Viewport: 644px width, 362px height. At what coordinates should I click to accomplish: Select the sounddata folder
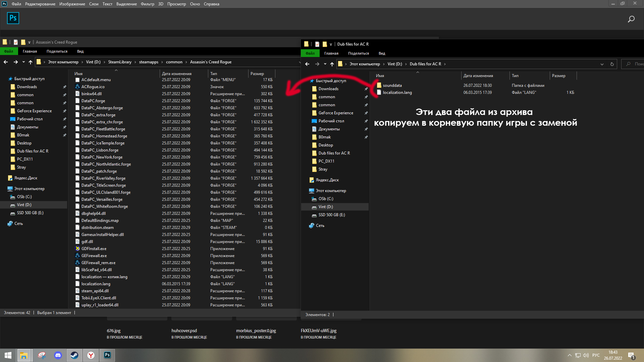(x=392, y=85)
